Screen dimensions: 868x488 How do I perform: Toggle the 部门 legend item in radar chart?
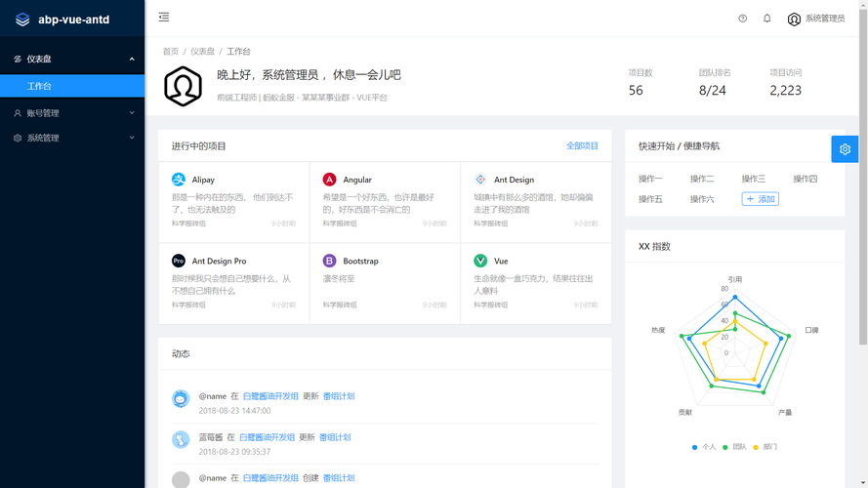tap(765, 447)
